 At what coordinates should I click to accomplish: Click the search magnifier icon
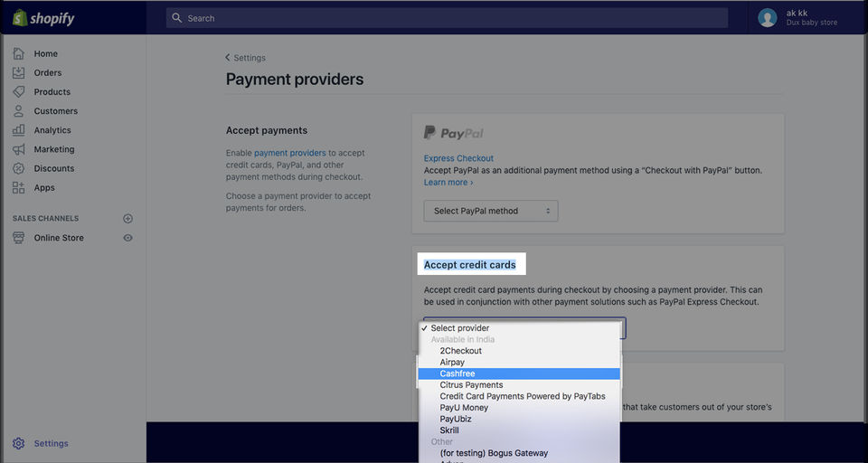point(176,18)
